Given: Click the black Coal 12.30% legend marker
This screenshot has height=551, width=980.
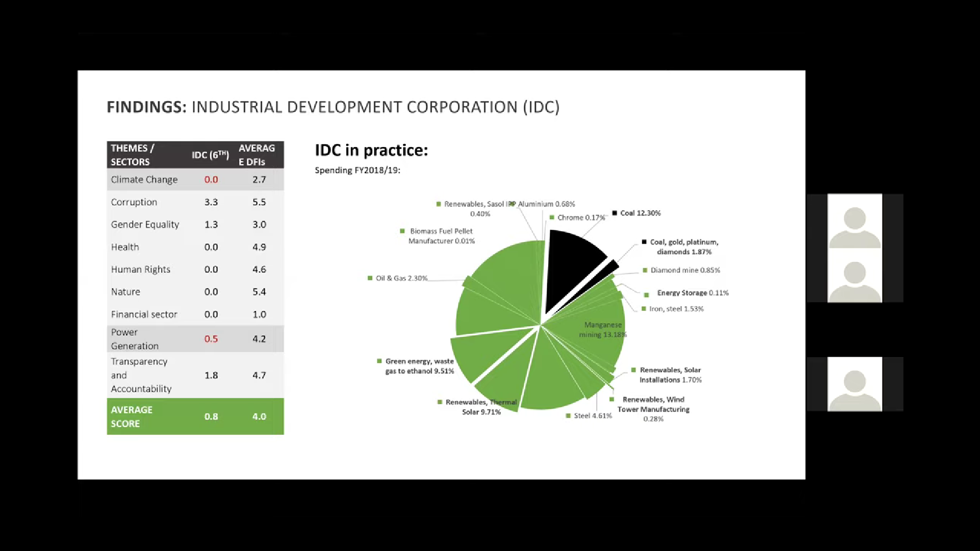Looking at the screenshot, I should point(615,213).
